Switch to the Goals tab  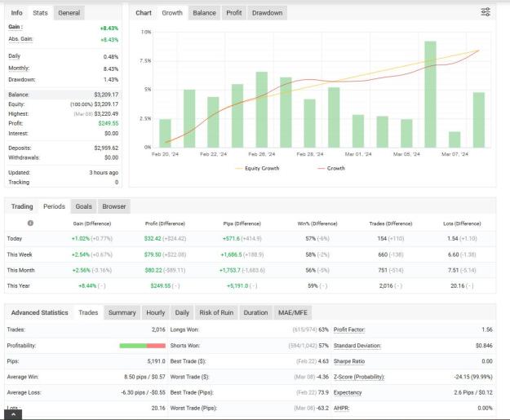(x=83, y=206)
